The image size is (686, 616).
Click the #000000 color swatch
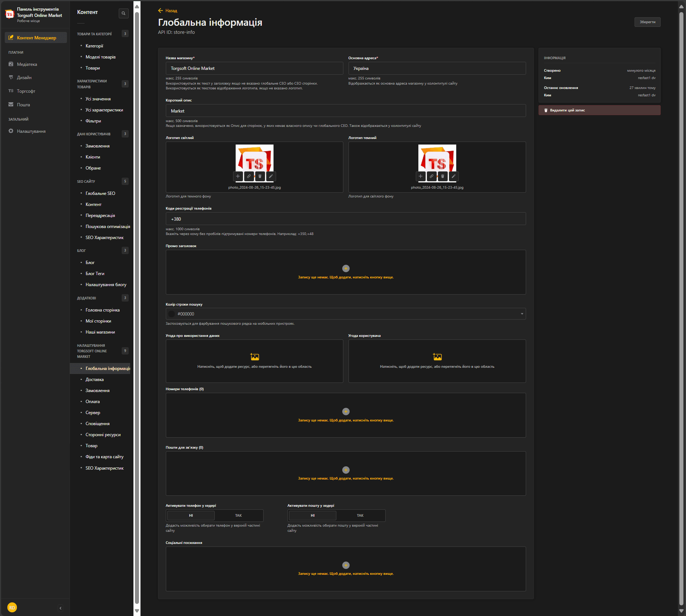(172, 314)
